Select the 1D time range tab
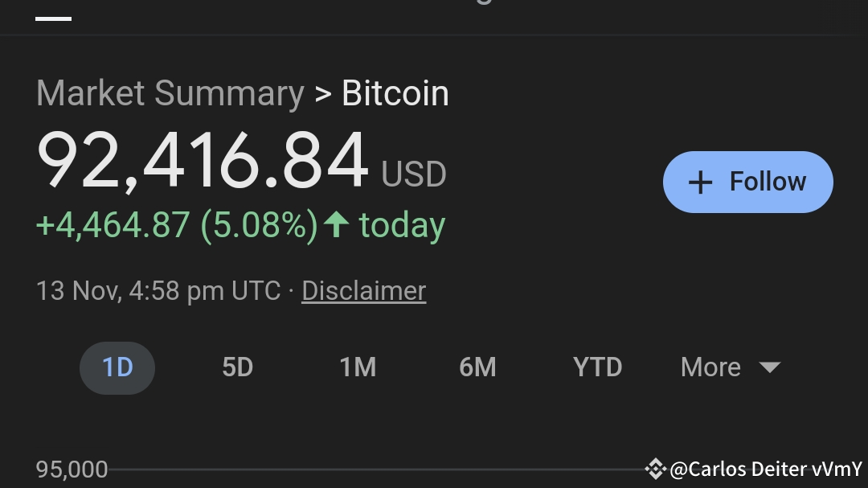This screenshot has width=868, height=488. point(117,367)
